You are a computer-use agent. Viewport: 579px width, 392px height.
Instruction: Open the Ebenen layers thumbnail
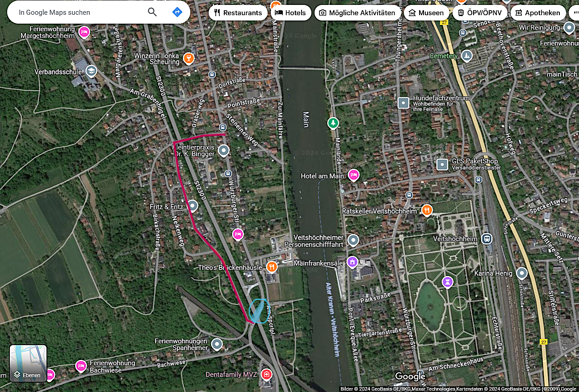pyautogui.click(x=28, y=363)
